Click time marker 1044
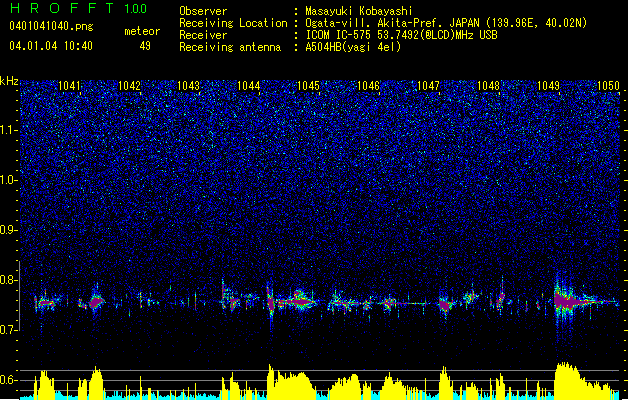The width and height of the screenshot is (629, 400). pyautogui.click(x=249, y=85)
